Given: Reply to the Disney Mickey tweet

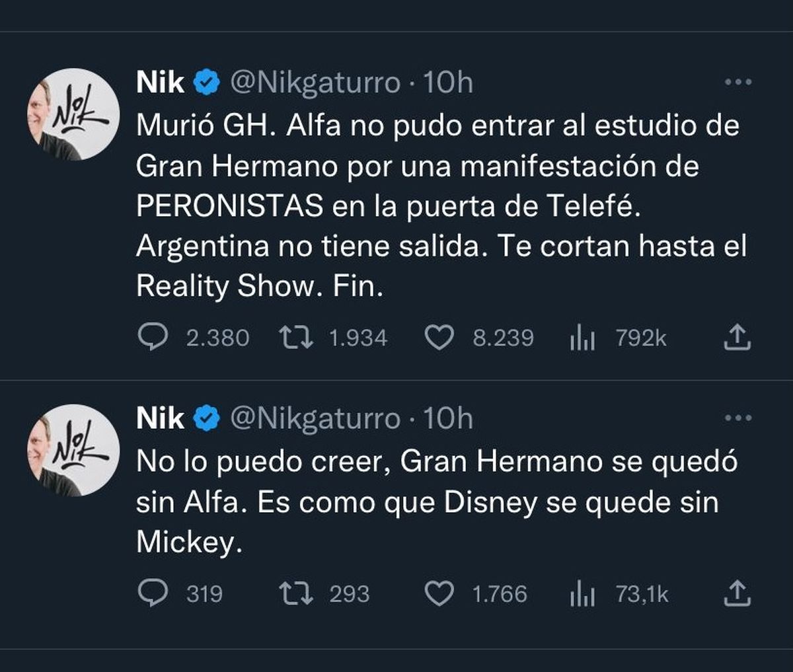Looking at the screenshot, I should 152,593.
